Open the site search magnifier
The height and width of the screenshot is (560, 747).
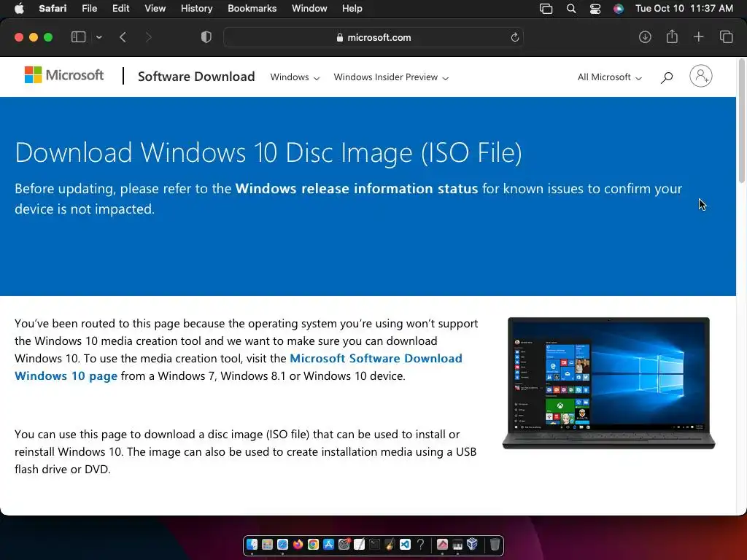point(667,77)
